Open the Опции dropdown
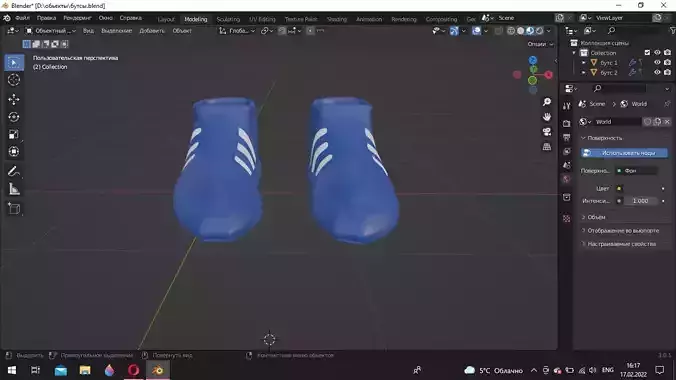The height and width of the screenshot is (380, 676). pos(540,44)
